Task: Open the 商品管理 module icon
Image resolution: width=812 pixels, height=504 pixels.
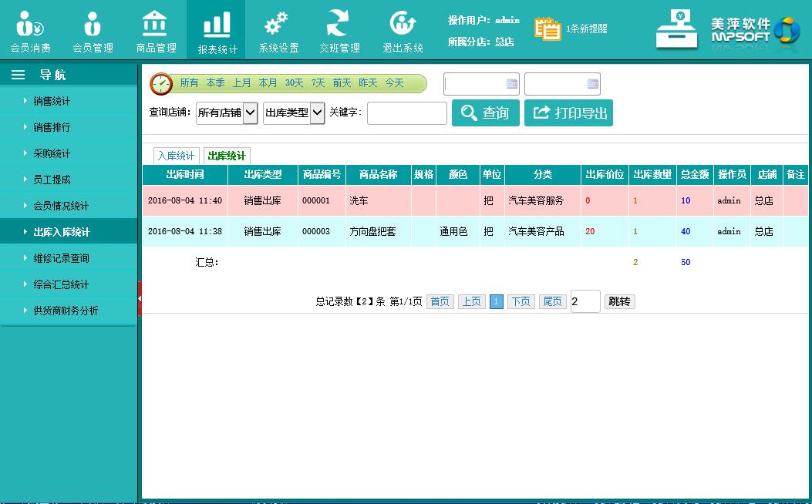Action: pos(156,23)
